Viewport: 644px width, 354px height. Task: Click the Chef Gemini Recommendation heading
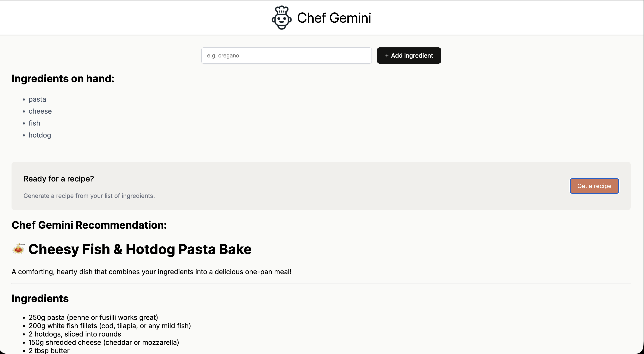89,225
